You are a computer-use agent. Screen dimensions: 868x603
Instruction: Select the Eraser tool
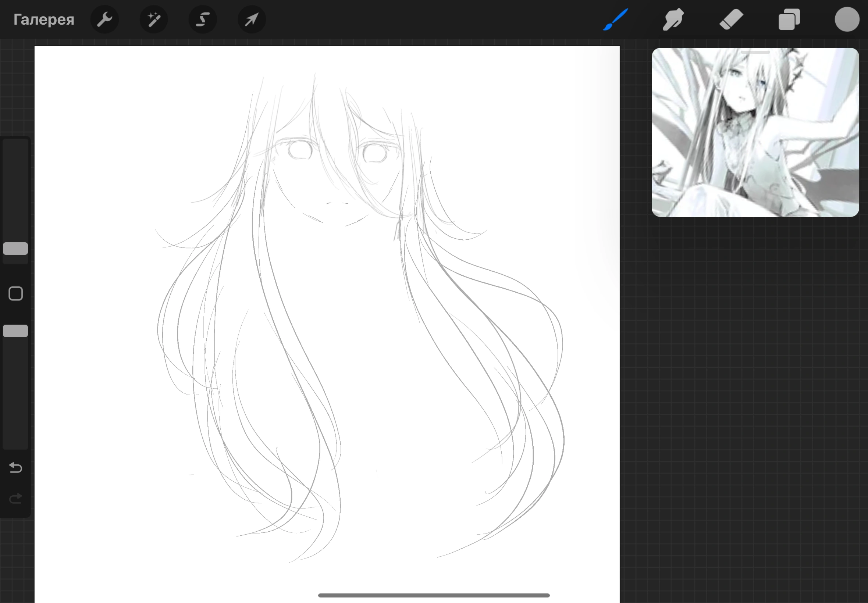(731, 19)
